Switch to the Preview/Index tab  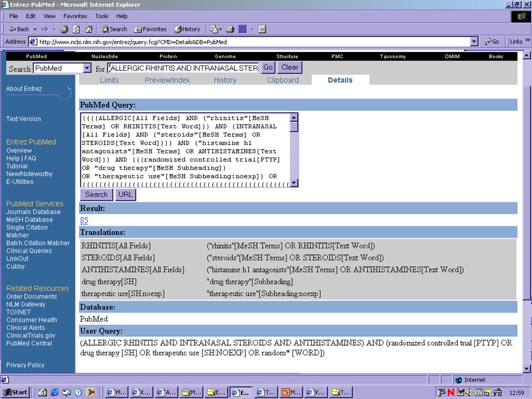(167, 80)
